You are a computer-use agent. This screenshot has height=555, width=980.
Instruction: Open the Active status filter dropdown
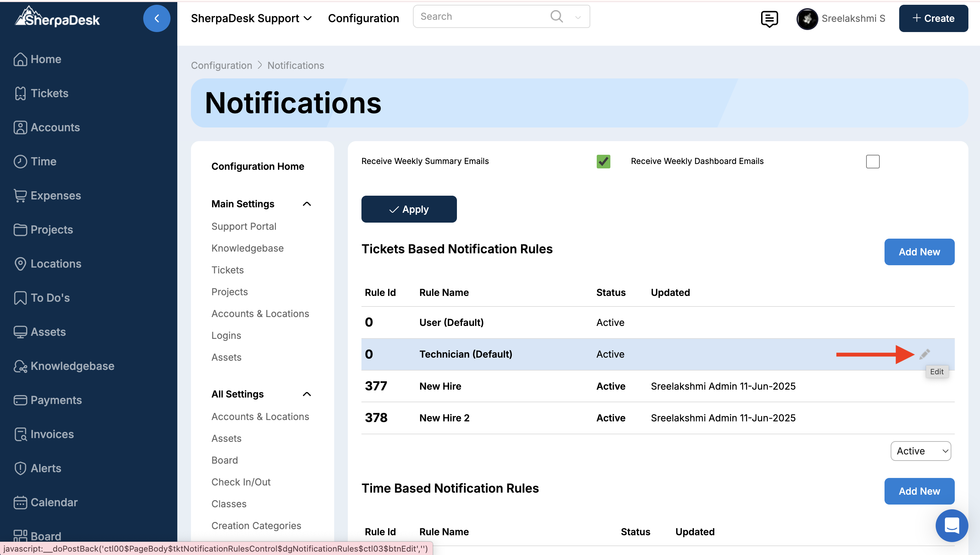click(921, 451)
